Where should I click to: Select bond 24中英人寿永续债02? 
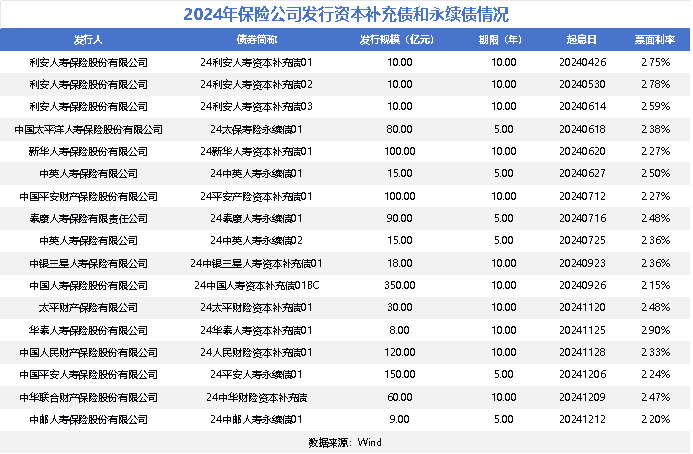(256, 241)
